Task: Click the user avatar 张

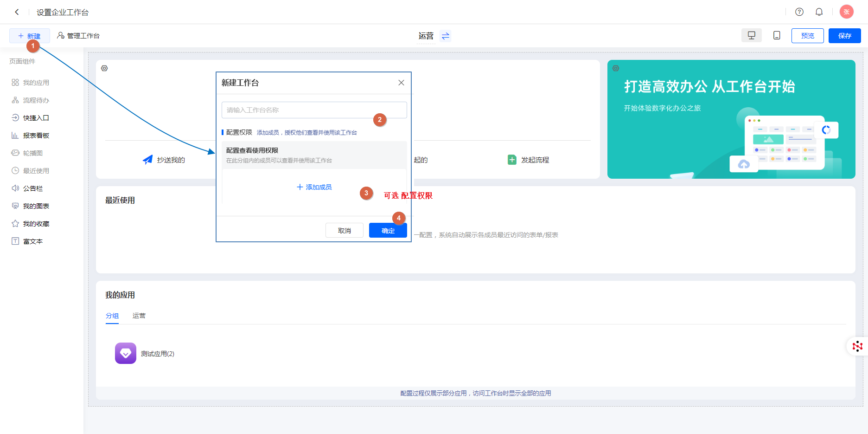Action: click(846, 12)
